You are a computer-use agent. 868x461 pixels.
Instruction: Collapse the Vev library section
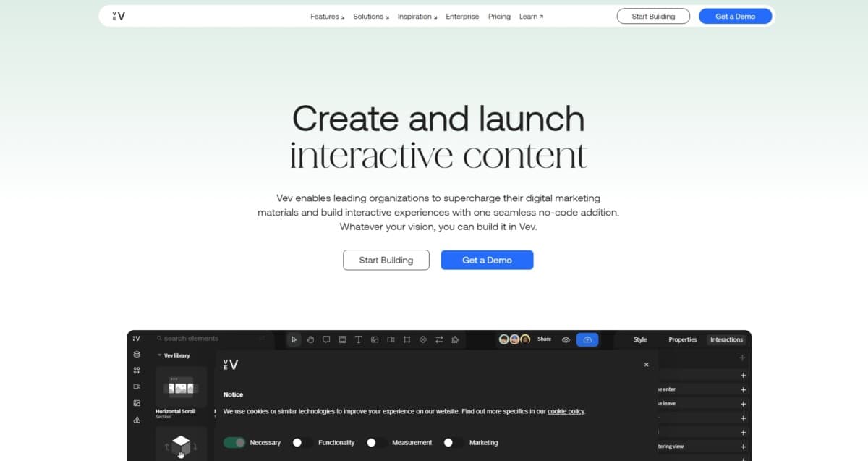[x=160, y=355]
